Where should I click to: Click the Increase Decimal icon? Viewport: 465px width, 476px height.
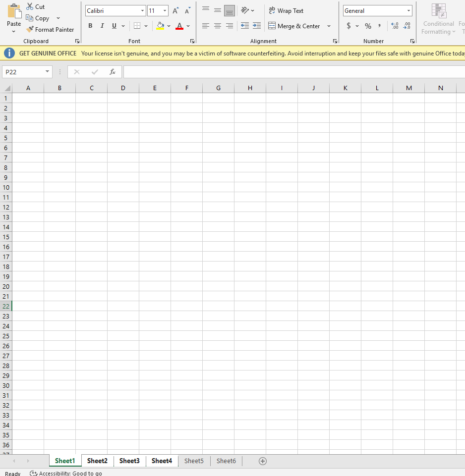tap(395, 26)
